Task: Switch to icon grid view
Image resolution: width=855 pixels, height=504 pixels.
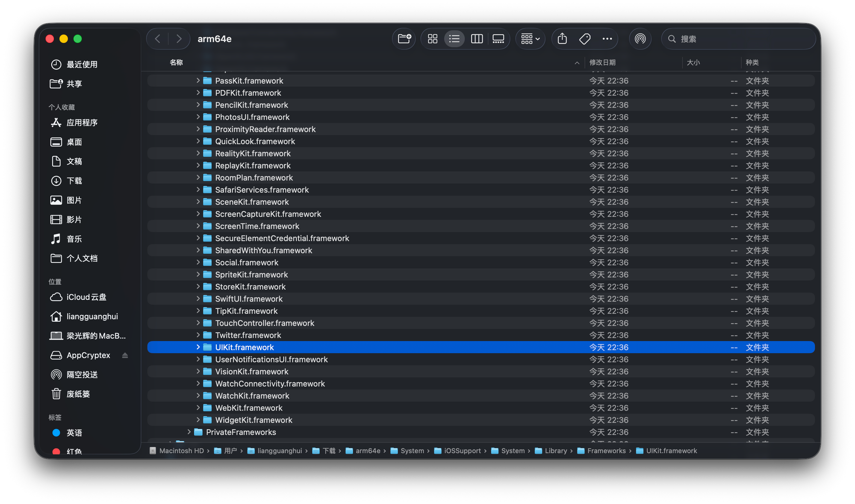Action: 433,39
